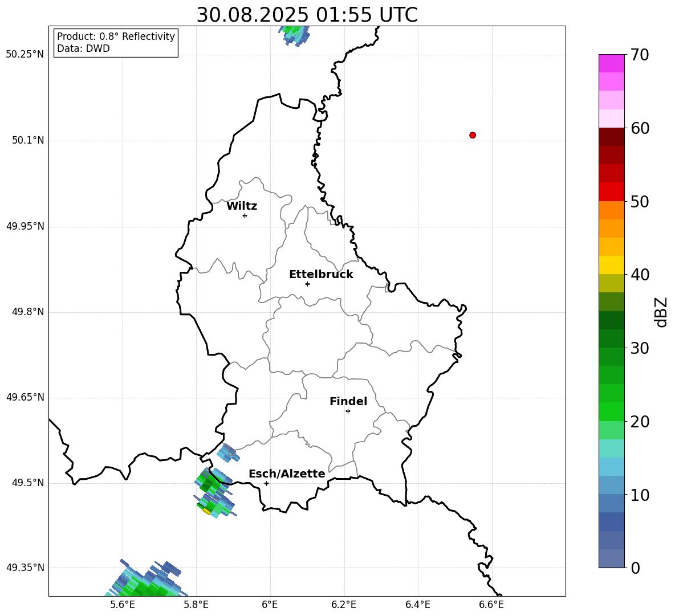Click the 20 tick on the colorbar

click(x=639, y=422)
